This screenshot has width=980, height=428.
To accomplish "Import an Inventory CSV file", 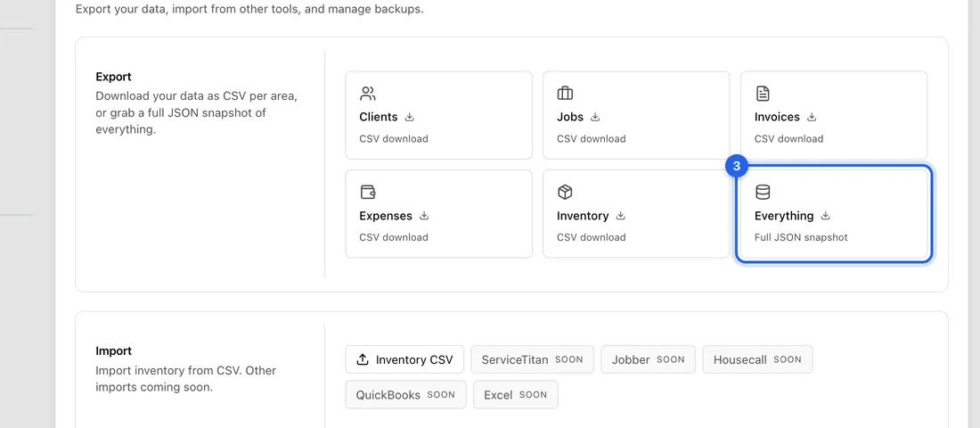I will pos(405,360).
